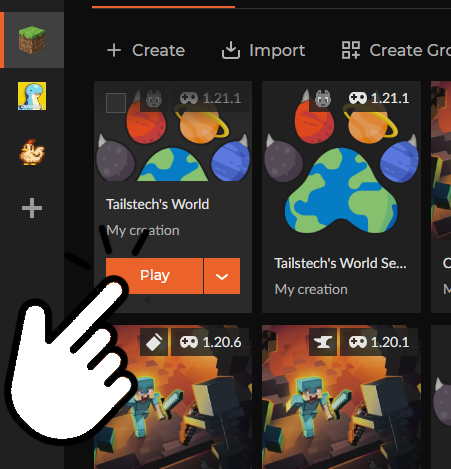Tick the checkbox on Tailstech's World card
Screen dimensions: 451x469
pos(116,103)
